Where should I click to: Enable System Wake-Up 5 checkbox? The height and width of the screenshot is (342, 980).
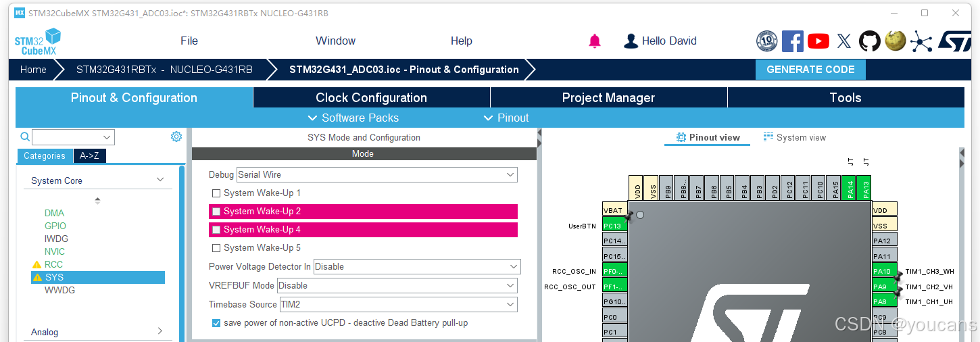(x=216, y=248)
